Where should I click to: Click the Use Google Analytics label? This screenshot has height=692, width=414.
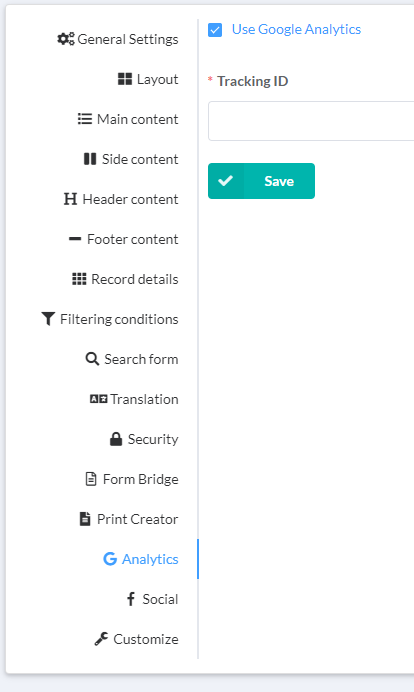pyautogui.click(x=296, y=30)
